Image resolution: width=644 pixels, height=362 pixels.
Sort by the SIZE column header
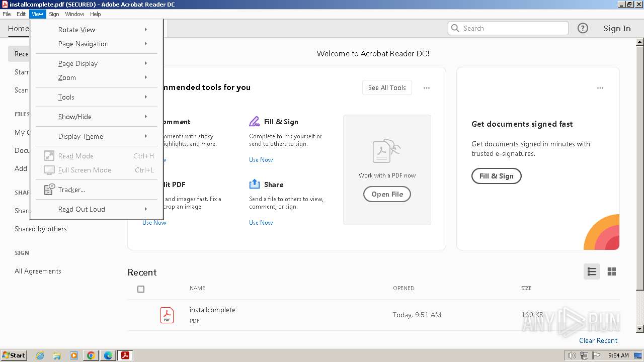(526, 288)
